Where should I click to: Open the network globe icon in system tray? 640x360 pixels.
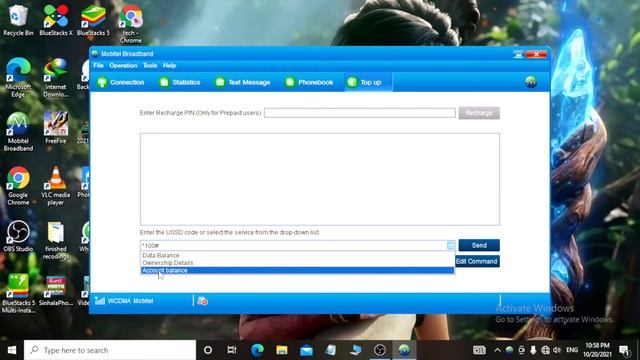click(x=545, y=350)
